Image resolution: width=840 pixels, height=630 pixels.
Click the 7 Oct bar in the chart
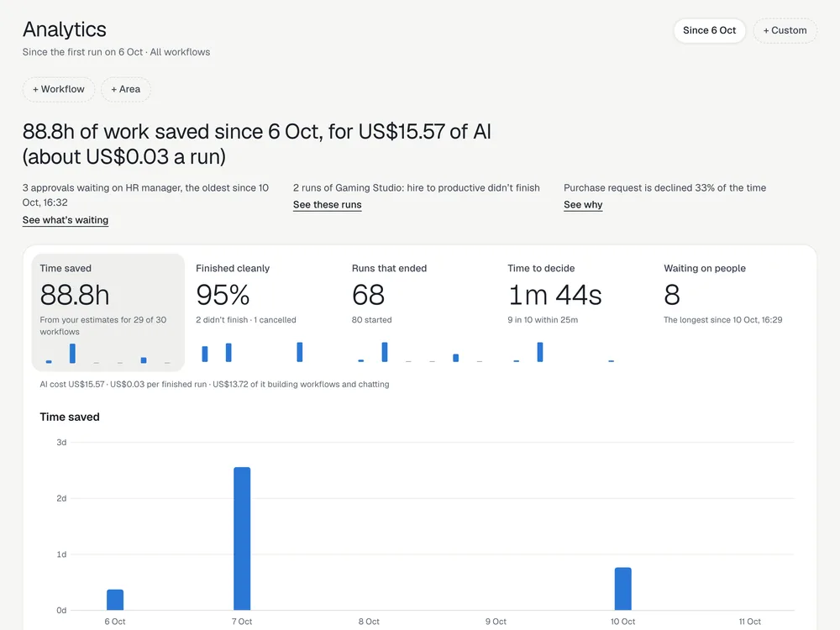click(242, 538)
